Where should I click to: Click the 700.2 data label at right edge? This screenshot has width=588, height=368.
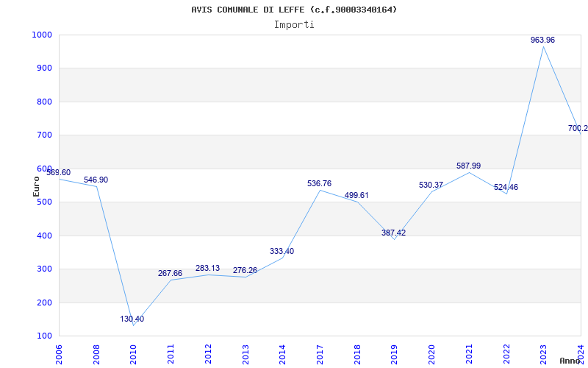578,128
